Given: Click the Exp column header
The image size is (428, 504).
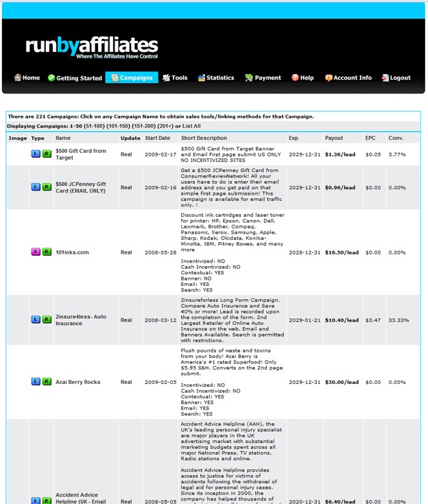Looking at the screenshot, I should click(x=294, y=138).
